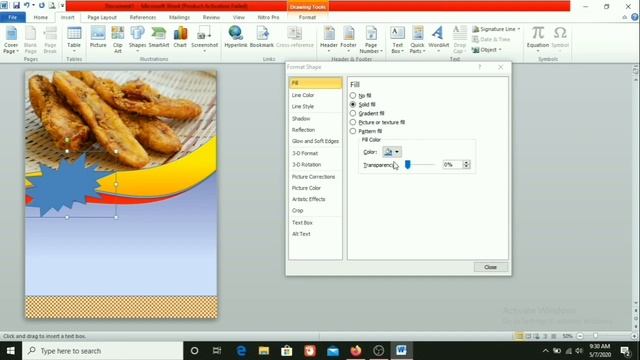Switch to the Home tab
The width and height of the screenshot is (640, 360).
[40, 18]
